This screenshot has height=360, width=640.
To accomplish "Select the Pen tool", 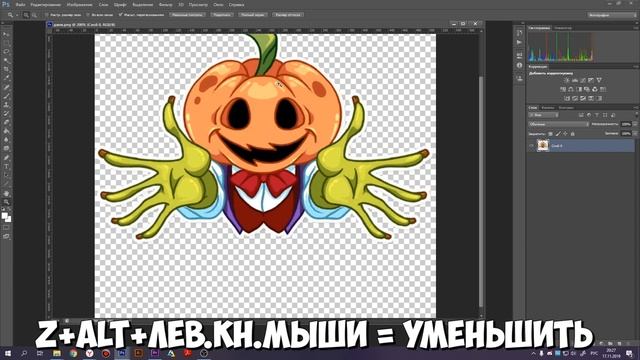I will [6, 158].
